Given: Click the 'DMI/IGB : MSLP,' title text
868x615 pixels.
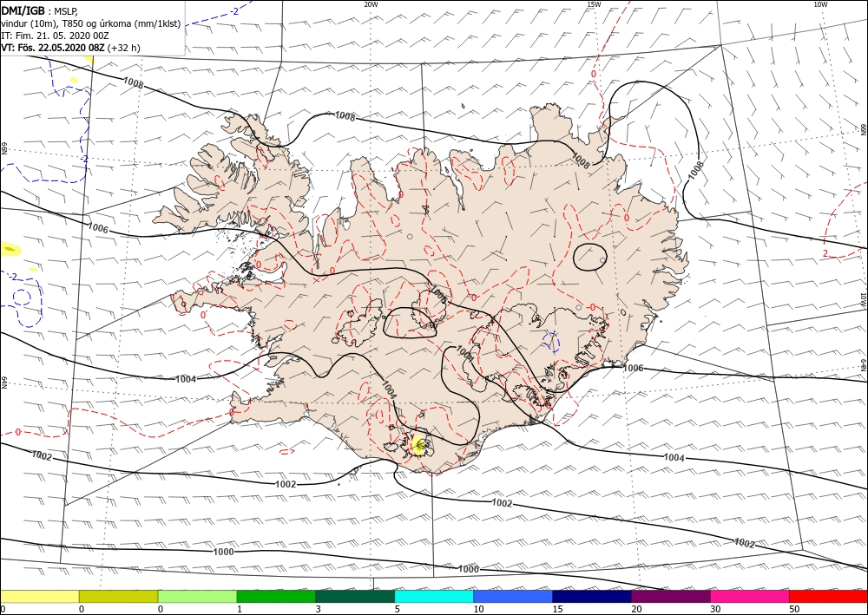Looking at the screenshot, I should tap(40, 11).
